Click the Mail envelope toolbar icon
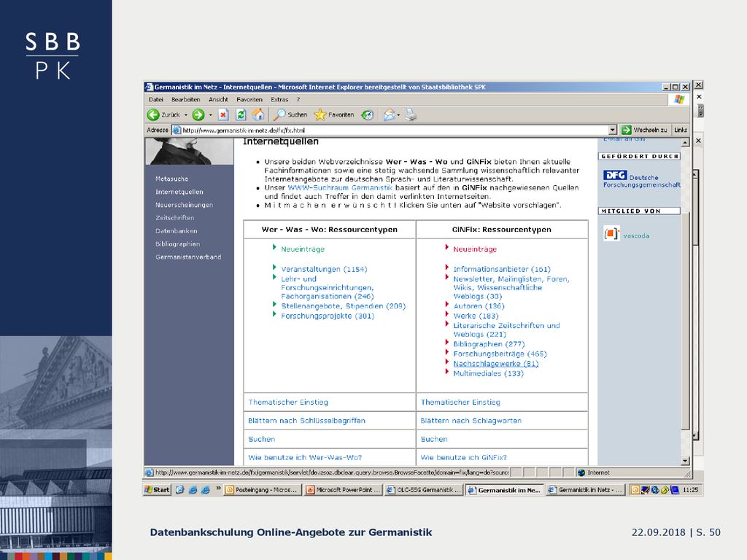The height and width of the screenshot is (560, 747). [x=390, y=114]
